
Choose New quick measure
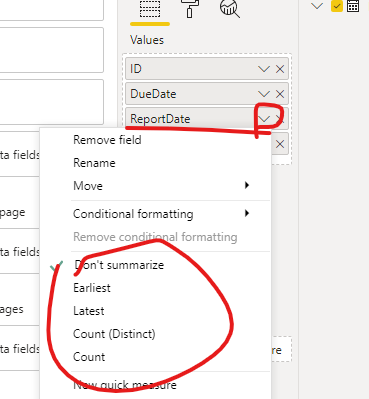[x=125, y=385]
